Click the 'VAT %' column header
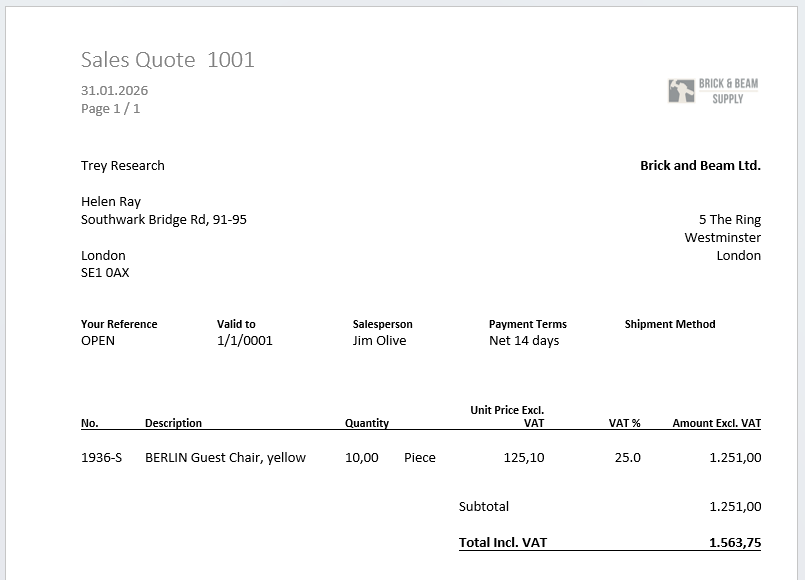The width and height of the screenshot is (805, 580). tap(625, 423)
